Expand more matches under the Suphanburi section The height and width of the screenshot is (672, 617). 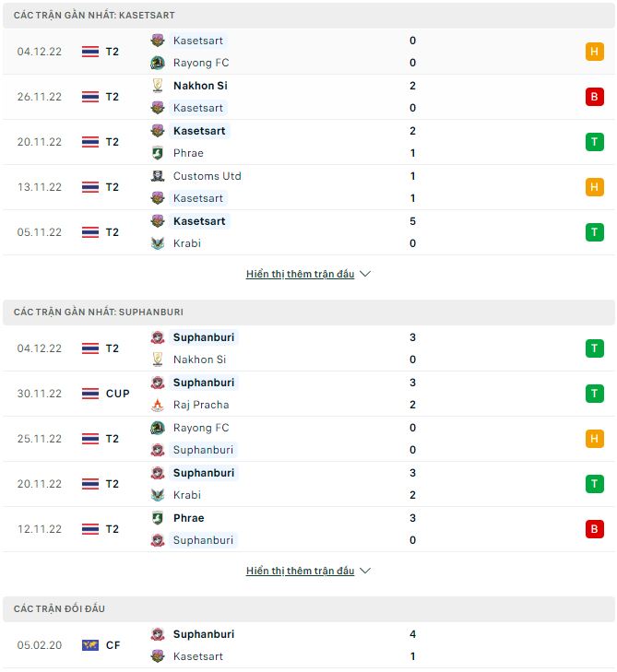click(300, 571)
